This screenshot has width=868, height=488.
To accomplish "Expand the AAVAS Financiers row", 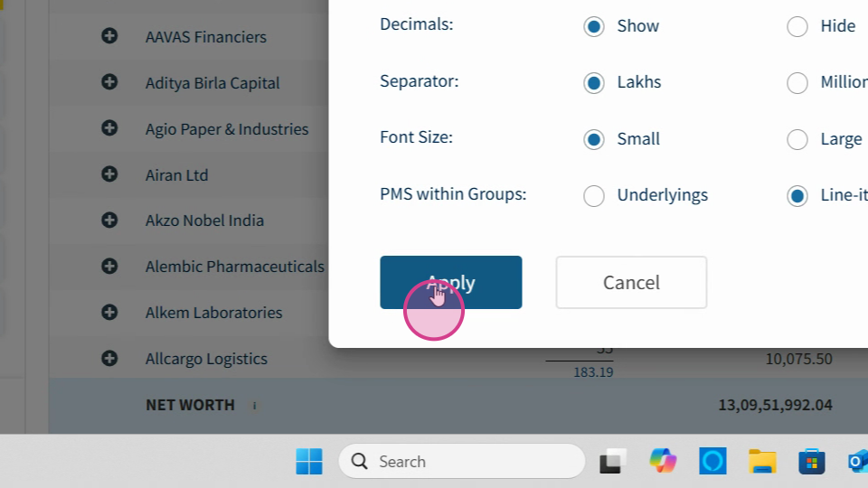I will (109, 36).
